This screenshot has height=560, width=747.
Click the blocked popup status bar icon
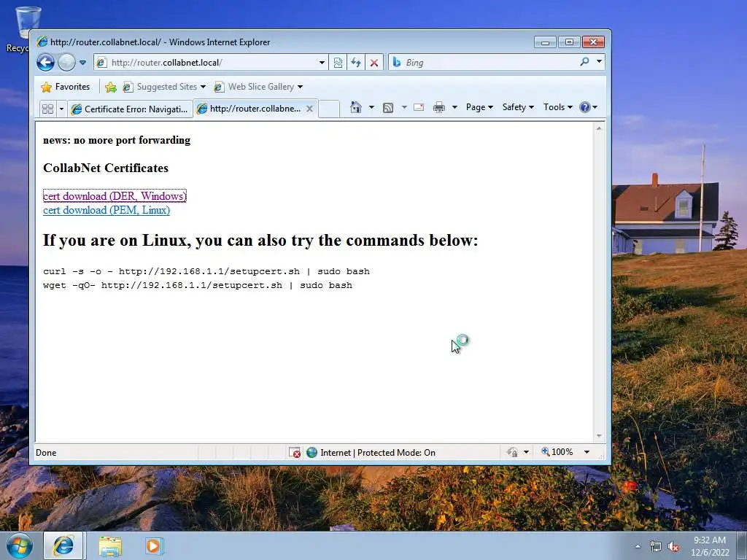click(295, 452)
